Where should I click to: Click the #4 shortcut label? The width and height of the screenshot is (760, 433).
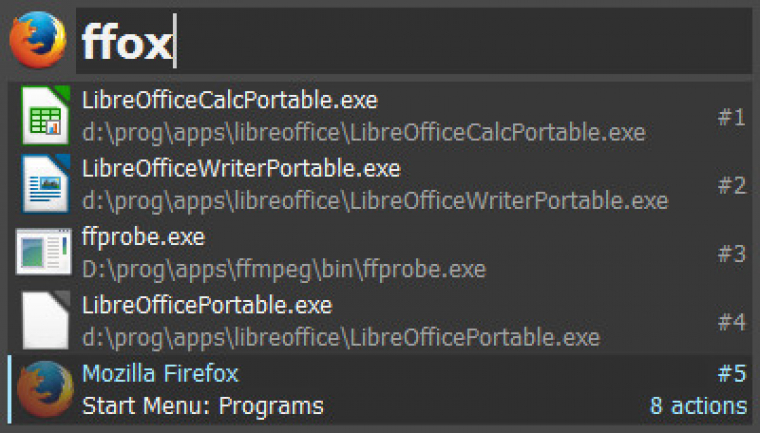pos(731,322)
